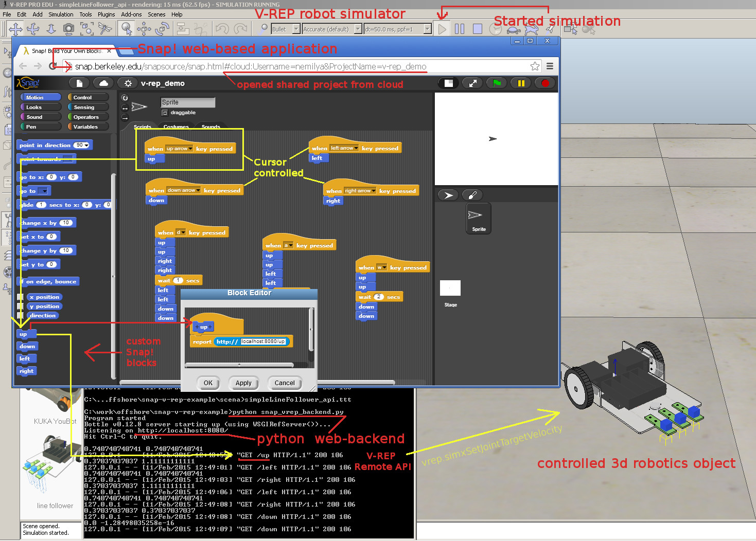Click the V-REP fit-to-view icon
The image size is (756, 541).
point(87,29)
